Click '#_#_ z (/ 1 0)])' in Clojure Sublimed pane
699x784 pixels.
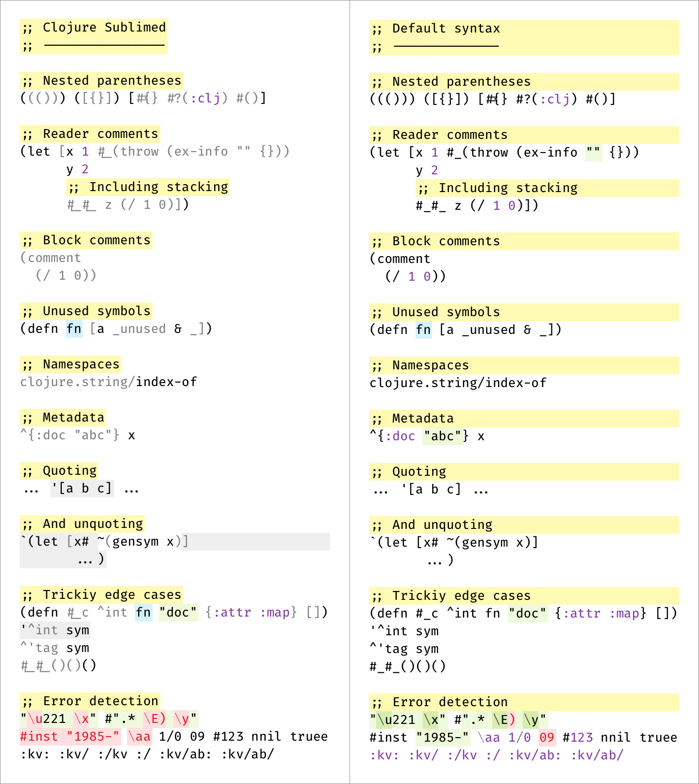pos(128,205)
